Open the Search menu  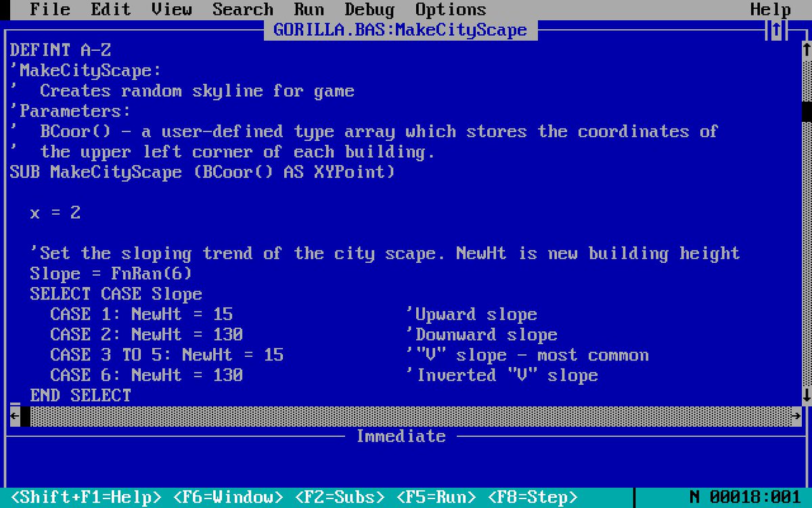click(x=243, y=9)
